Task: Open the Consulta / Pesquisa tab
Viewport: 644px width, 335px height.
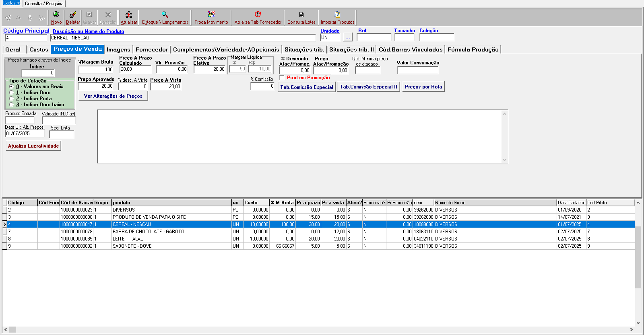Action: pyautogui.click(x=44, y=4)
